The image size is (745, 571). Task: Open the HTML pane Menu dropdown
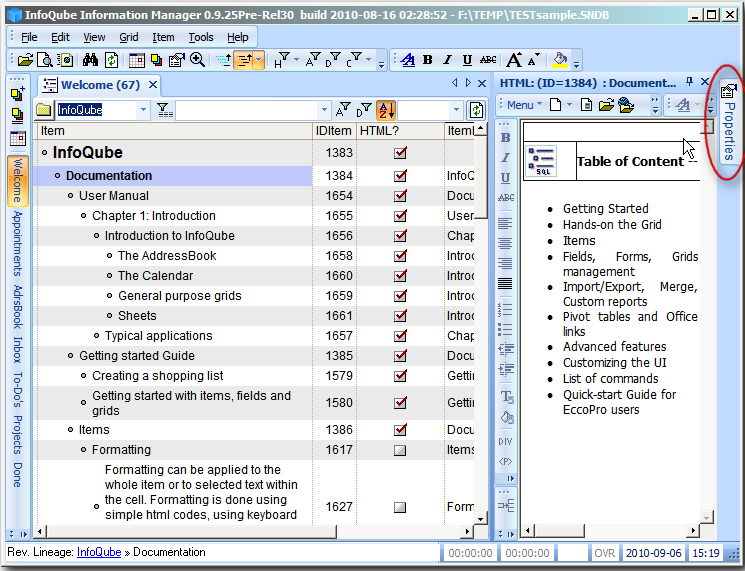point(524,105)
